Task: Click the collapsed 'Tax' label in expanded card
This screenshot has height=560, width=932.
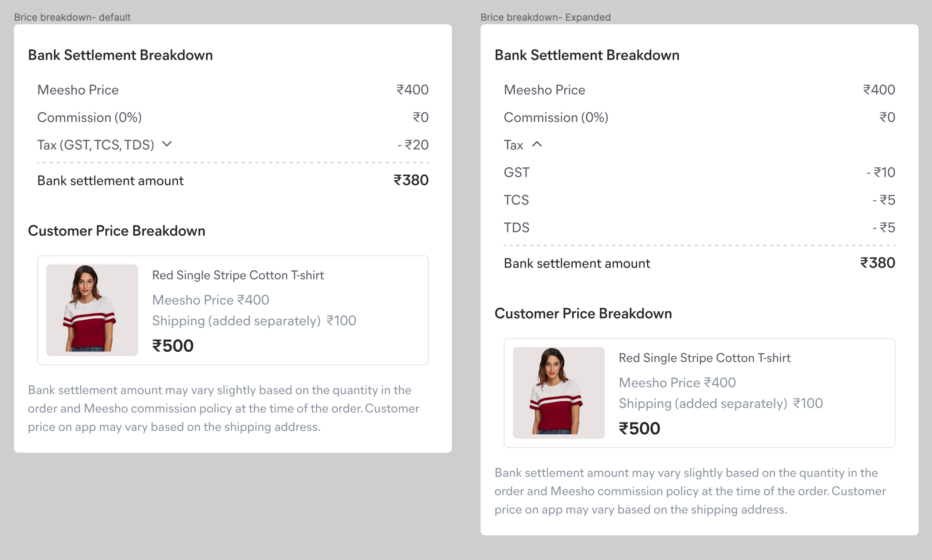Action: (x=513, y=145)
